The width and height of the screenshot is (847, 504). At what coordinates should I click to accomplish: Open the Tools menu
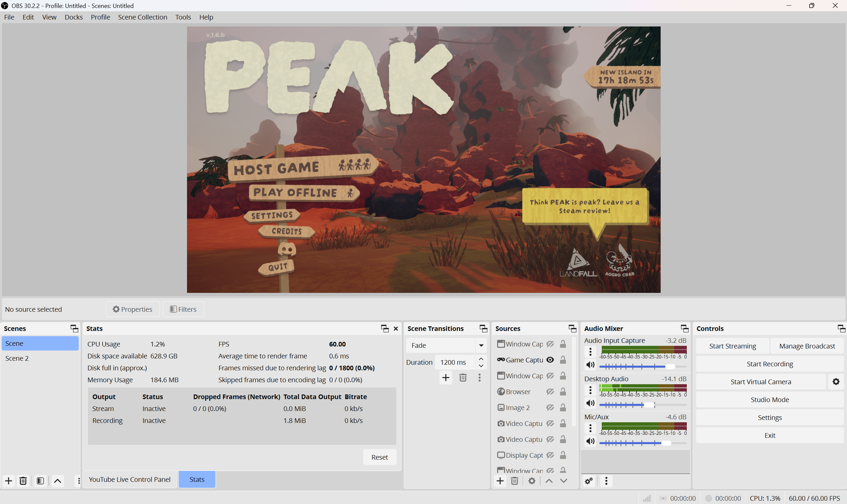183,17
